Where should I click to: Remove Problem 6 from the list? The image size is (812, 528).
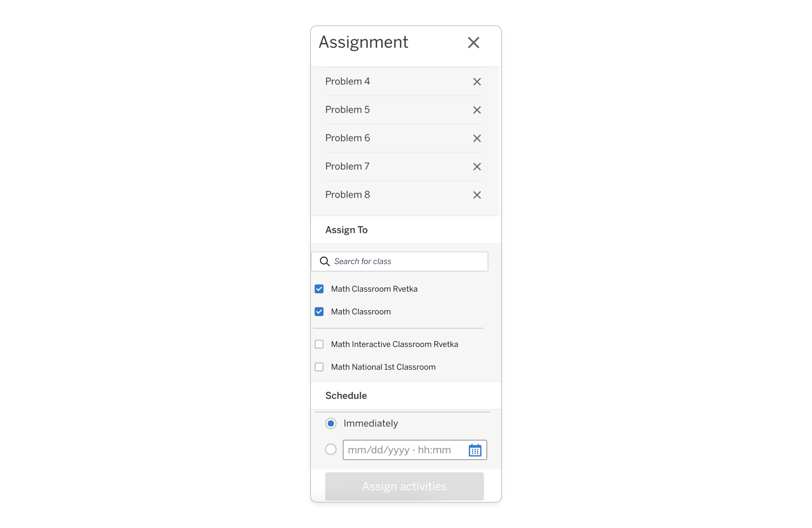[477, 138]
